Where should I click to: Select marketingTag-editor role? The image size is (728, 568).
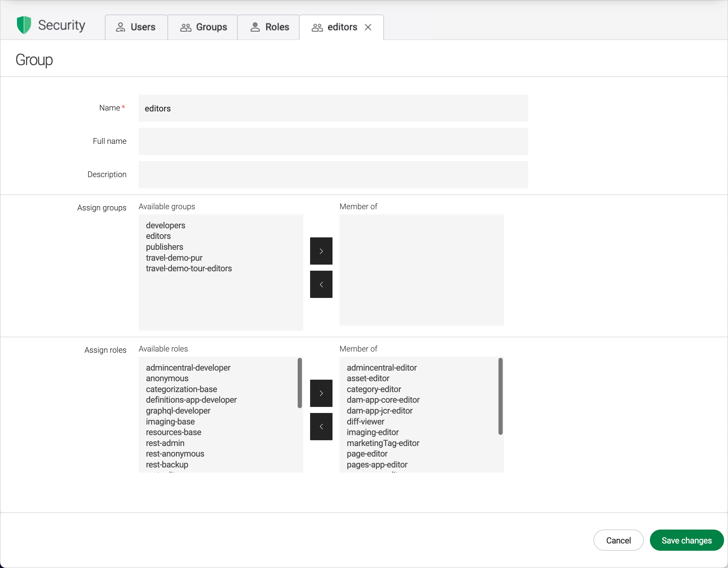pyautogui.click(x=383, y=443)
